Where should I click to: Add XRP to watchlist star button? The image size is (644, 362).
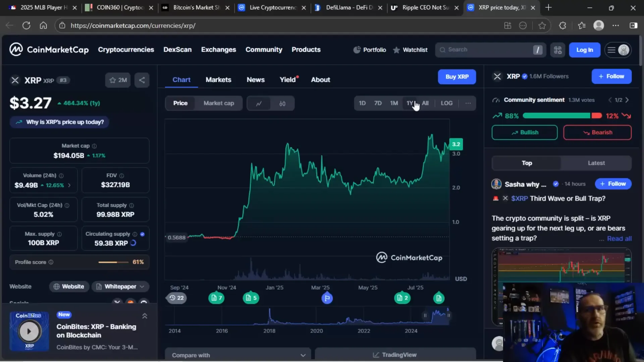tap(118, 80)
